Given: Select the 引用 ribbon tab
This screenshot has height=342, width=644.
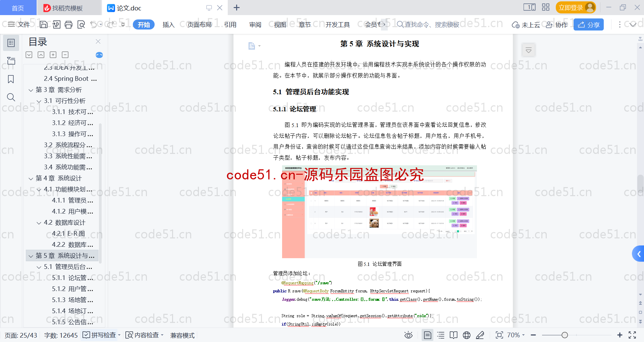Looking at the screenshot, I should (230, 24).
